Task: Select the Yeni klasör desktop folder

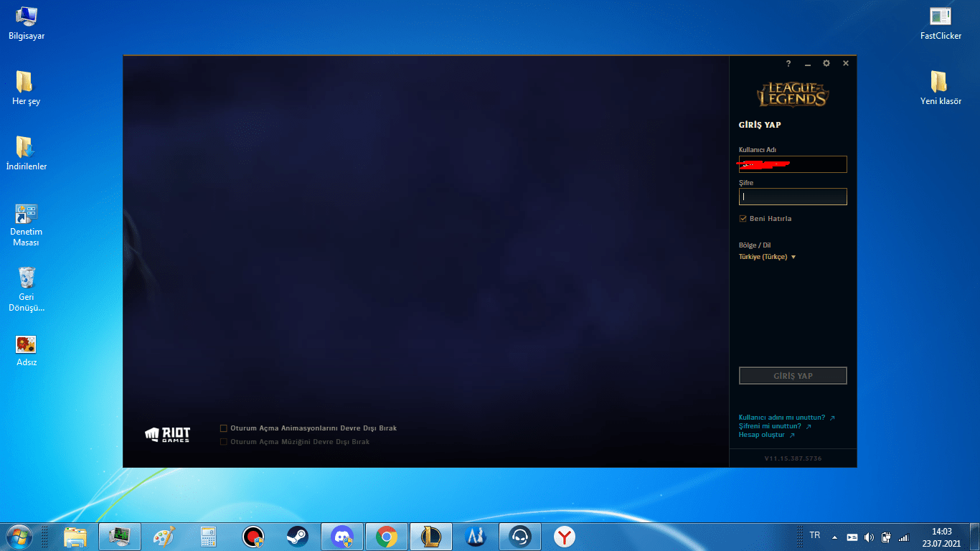Action: pyautogui.click(x=941, y=88)
